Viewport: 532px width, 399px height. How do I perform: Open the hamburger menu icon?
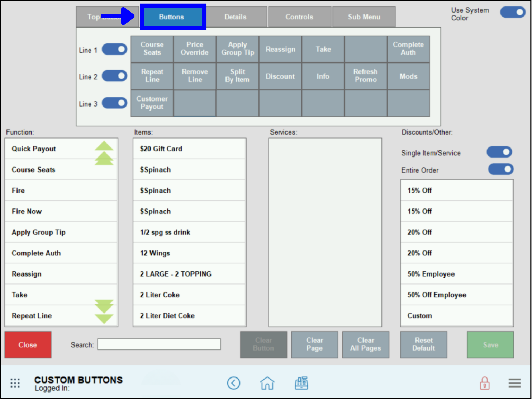coord(515,383)
